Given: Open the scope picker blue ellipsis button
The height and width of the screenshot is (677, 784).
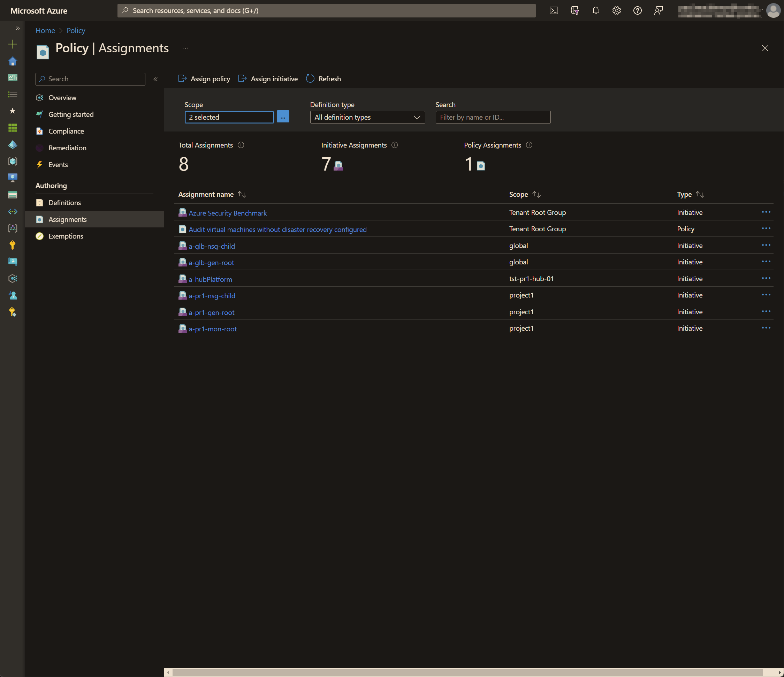Looking at the screenshot, I should (283, 117).
